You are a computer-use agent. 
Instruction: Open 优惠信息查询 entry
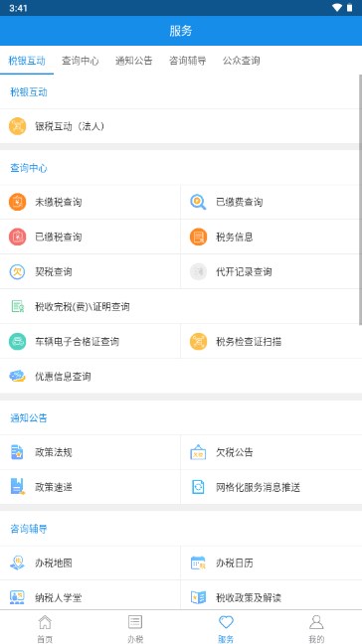tap(181, 377)
